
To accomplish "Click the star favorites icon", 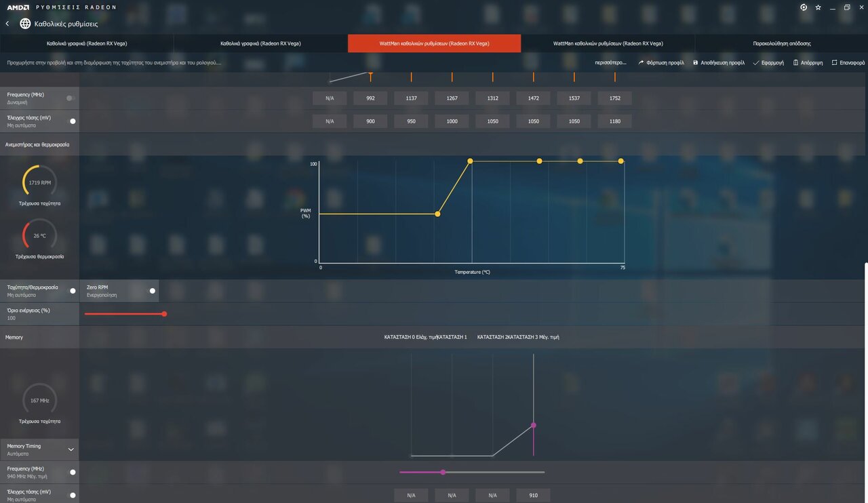I will [818, 7].
